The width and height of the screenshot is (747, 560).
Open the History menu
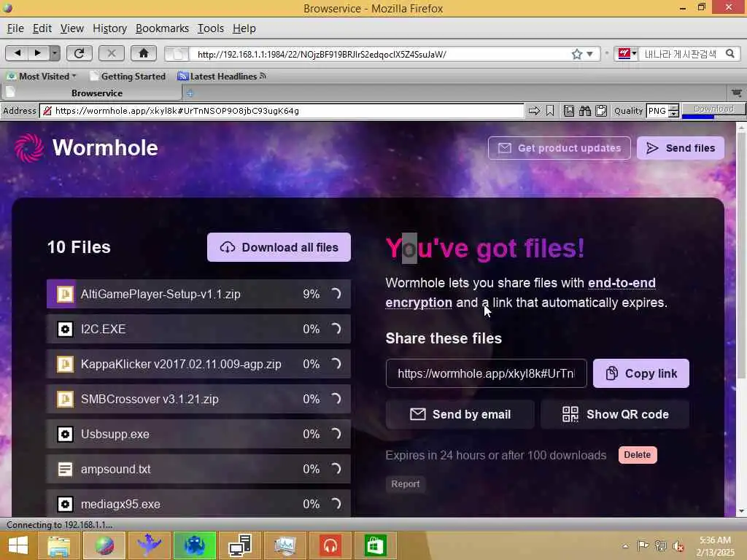109,28
